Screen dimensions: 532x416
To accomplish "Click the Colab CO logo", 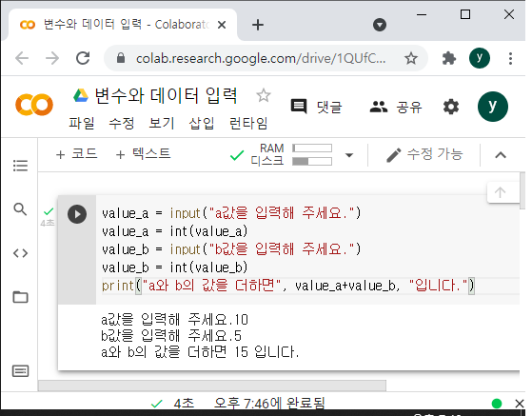I will 34,105.
